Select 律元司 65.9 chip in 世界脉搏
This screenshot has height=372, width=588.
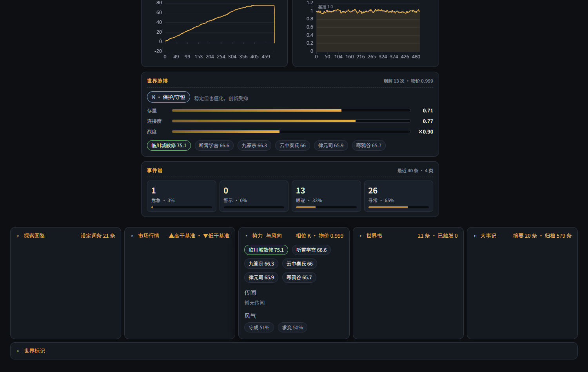[331, 146]
